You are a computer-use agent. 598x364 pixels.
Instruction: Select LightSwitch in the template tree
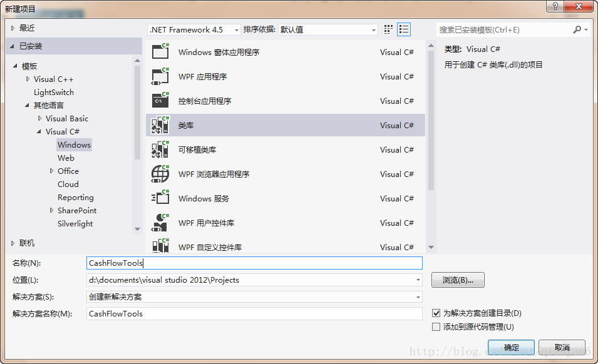coord(54,92)
